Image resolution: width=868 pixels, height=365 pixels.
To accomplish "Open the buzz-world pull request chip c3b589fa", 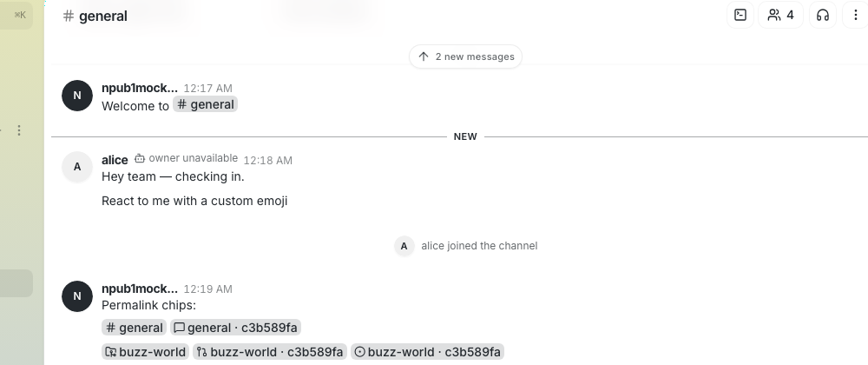I will click(x=270, y=352).
